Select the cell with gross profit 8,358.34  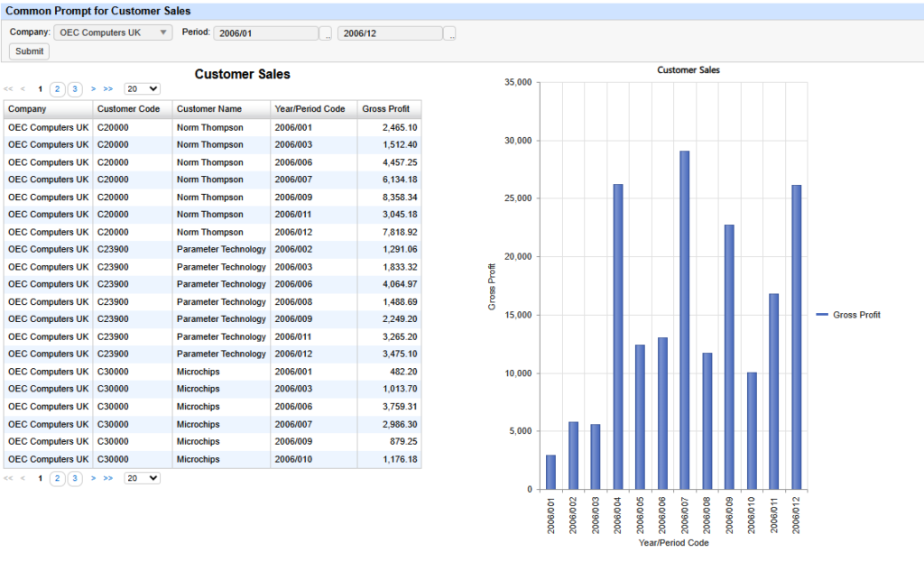[390, 198]
